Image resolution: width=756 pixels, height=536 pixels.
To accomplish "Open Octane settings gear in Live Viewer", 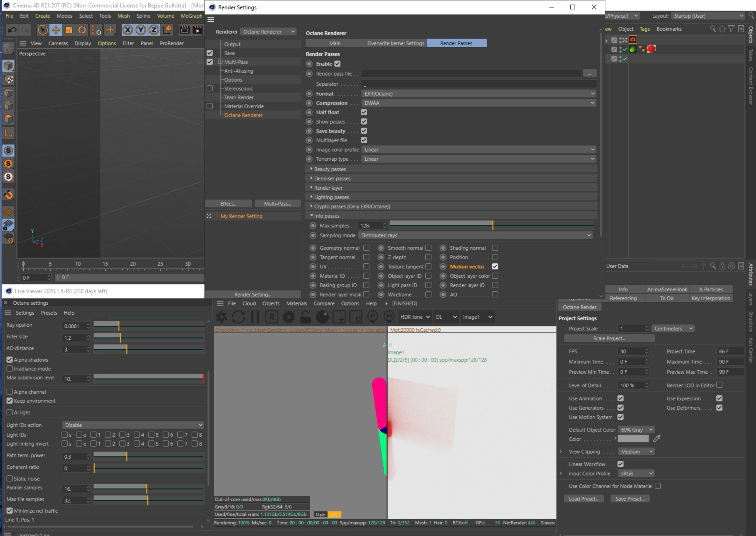I will click(288, 317).
